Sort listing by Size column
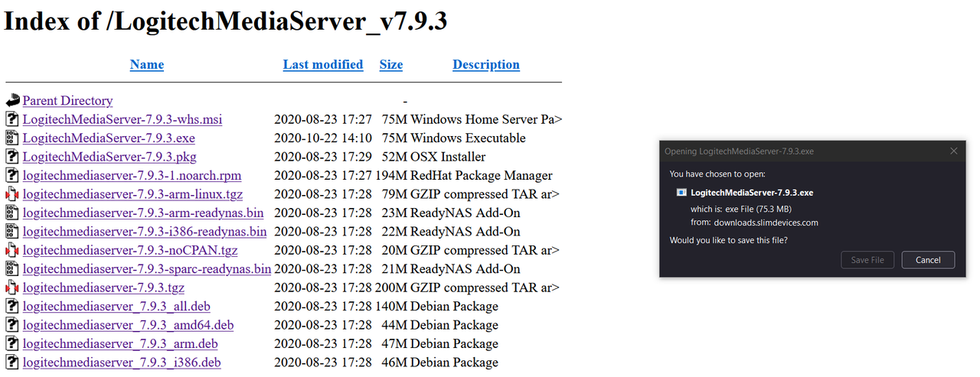Image resolution: width=980 pixels, height=377 pixels. click(391, 65)
